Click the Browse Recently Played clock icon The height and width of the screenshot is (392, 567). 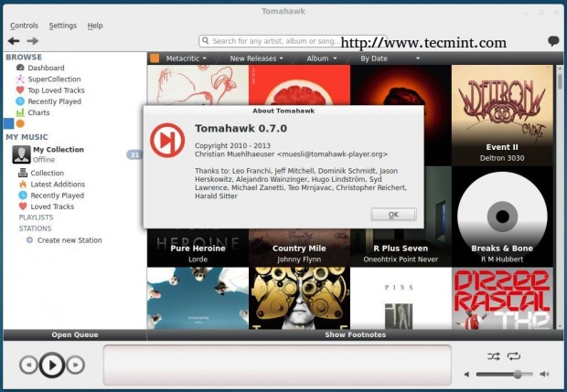(x=20, y=101)
